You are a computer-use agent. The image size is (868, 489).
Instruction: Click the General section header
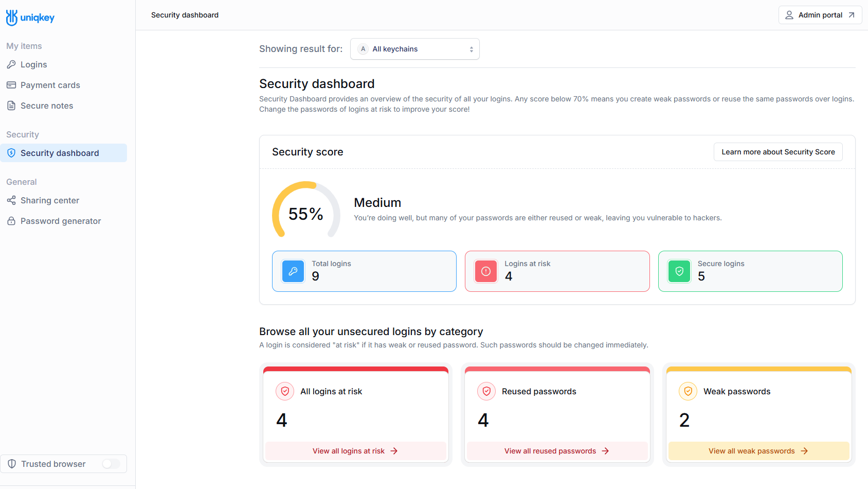(22, 182)
